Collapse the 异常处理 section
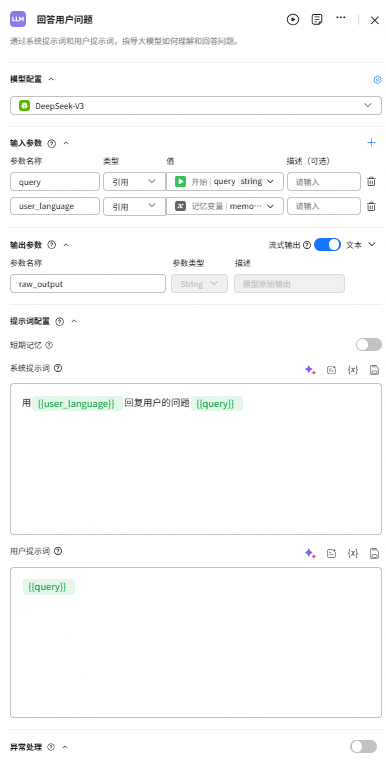386x760 pixels. 65,747
